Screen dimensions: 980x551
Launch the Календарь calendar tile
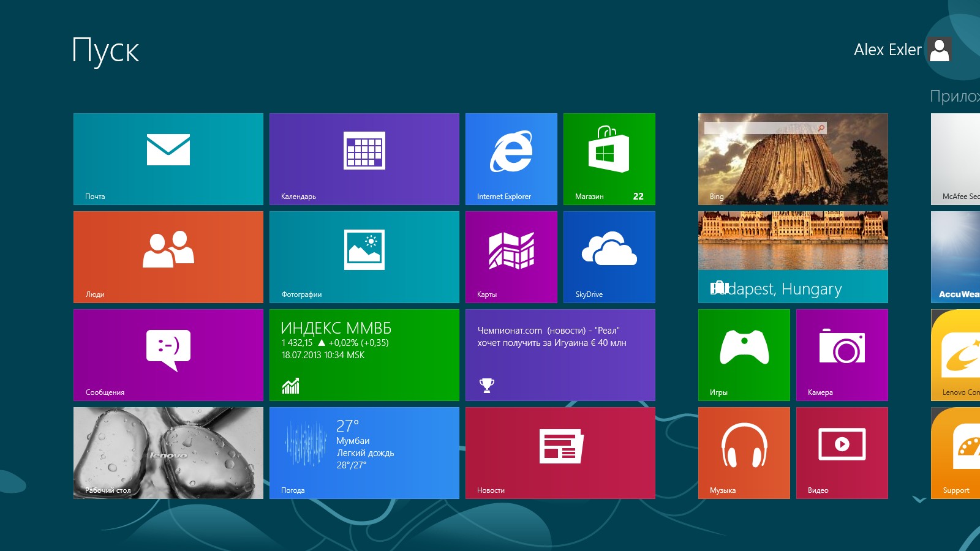click(x=364, y=159)
